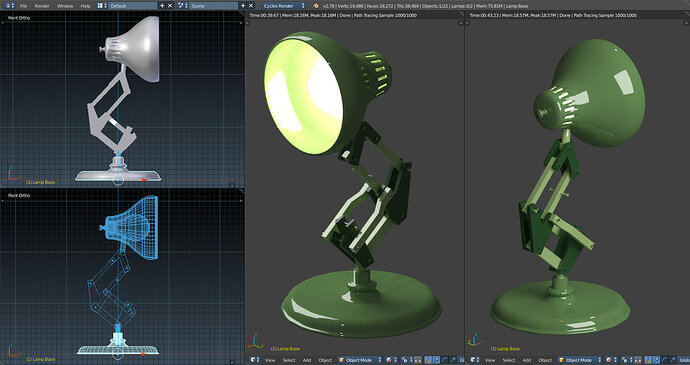The height and width of the screenshot is (365, 690).
Task: Click the Blender logo in the info bar
Action: tap(316, 6)
